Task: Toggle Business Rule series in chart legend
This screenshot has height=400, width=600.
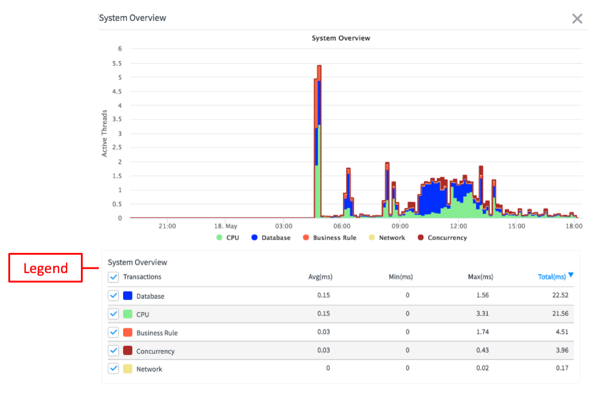Action: [329, 238]
